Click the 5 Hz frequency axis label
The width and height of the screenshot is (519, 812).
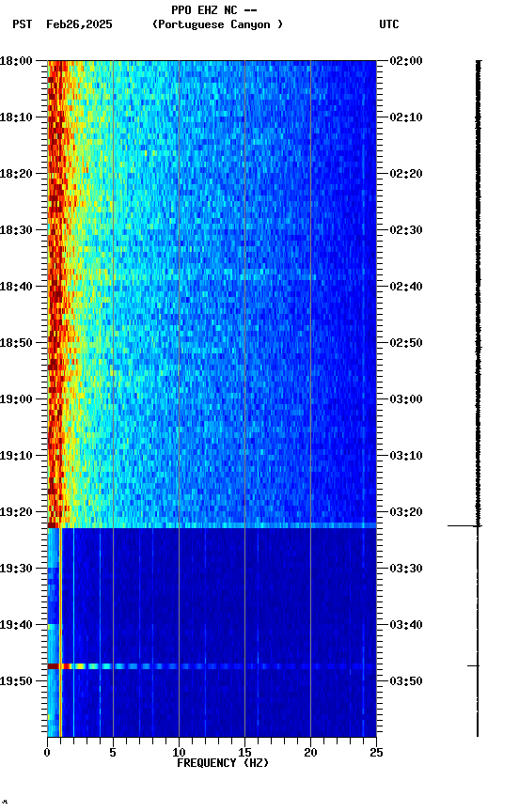[113, 754]
